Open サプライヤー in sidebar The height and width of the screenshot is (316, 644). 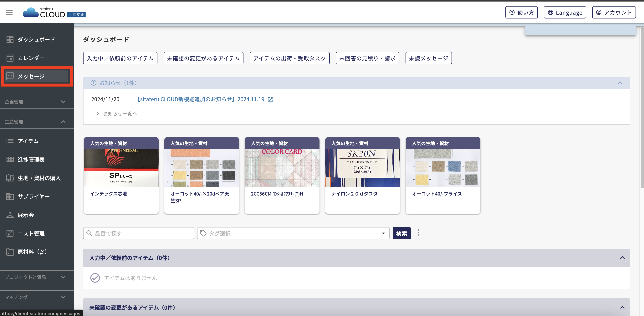(x=37, y=196)
